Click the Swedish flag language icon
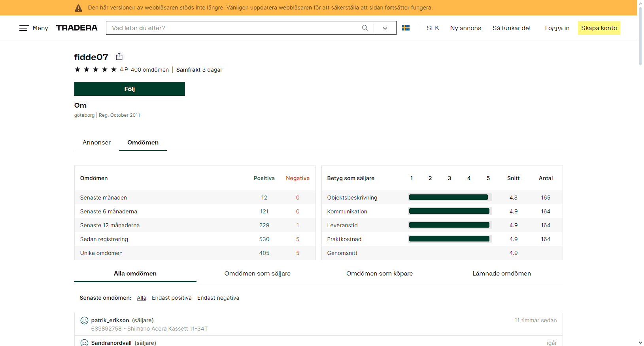 coord(406,28)
